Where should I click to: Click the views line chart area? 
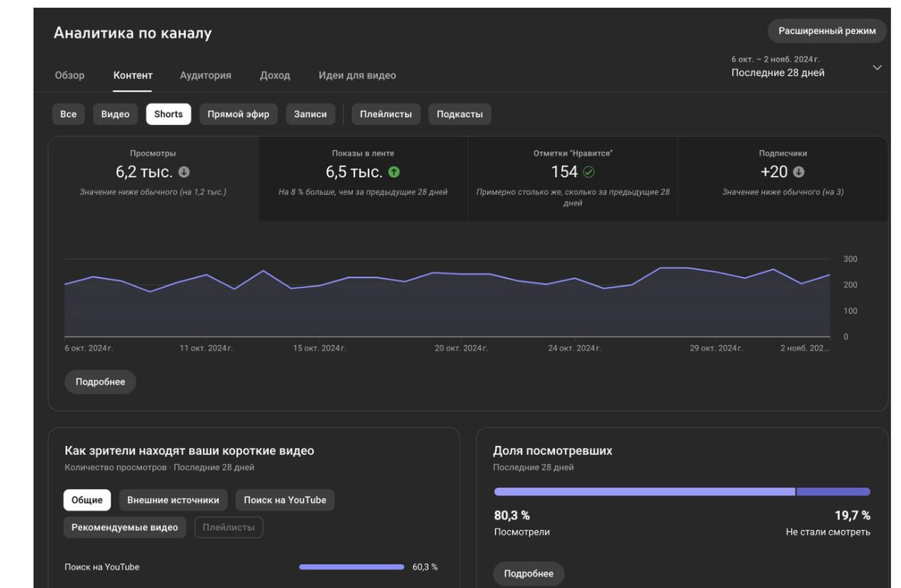[447, 299]
